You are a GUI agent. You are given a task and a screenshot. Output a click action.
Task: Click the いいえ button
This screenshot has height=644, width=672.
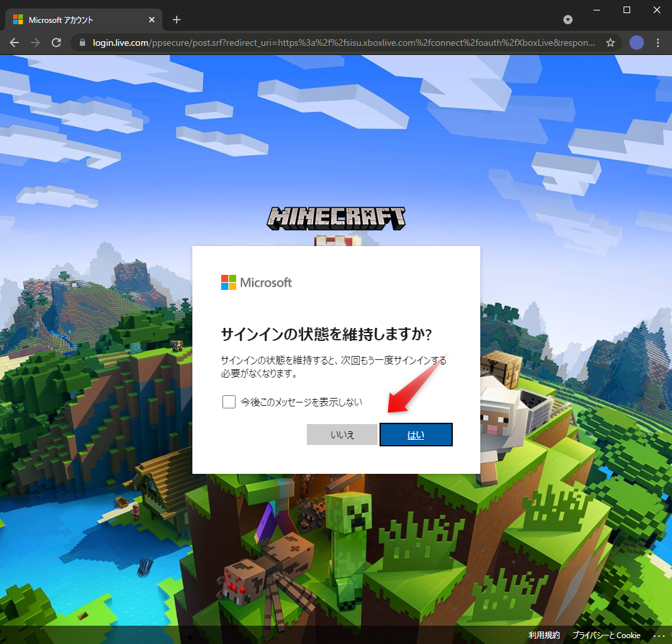click(342, 435)
